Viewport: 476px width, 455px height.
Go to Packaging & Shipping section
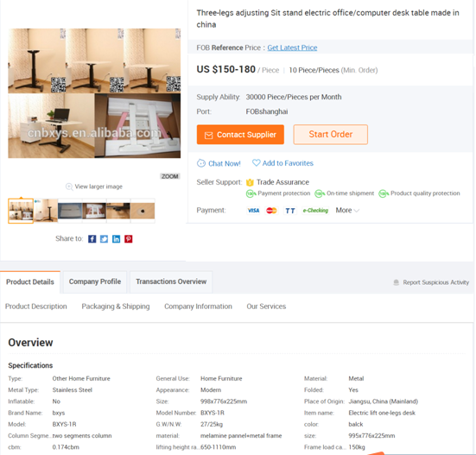click(116, 306)
